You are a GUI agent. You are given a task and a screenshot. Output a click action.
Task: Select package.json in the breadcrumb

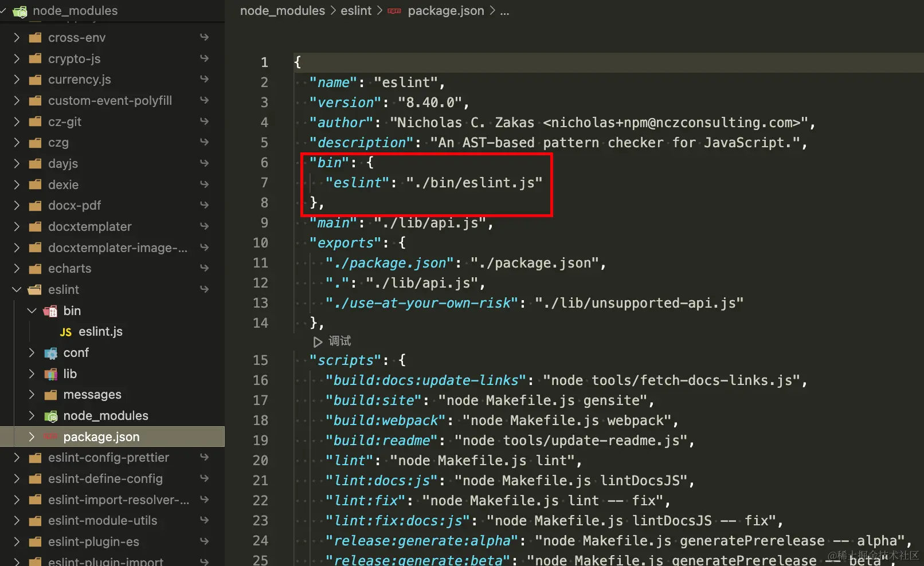(446, 11)
